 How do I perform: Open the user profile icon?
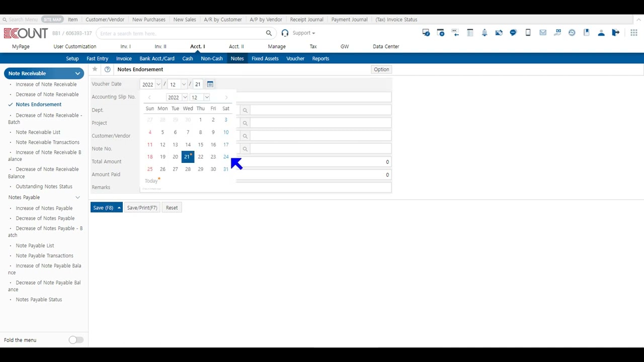(x=601, y=33)
